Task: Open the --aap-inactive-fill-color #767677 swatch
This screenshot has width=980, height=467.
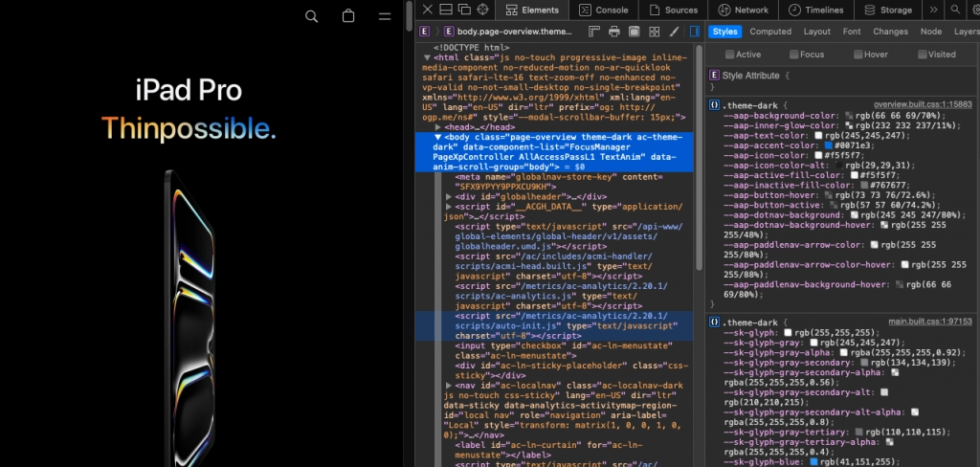Action: [x=864, y=185]
